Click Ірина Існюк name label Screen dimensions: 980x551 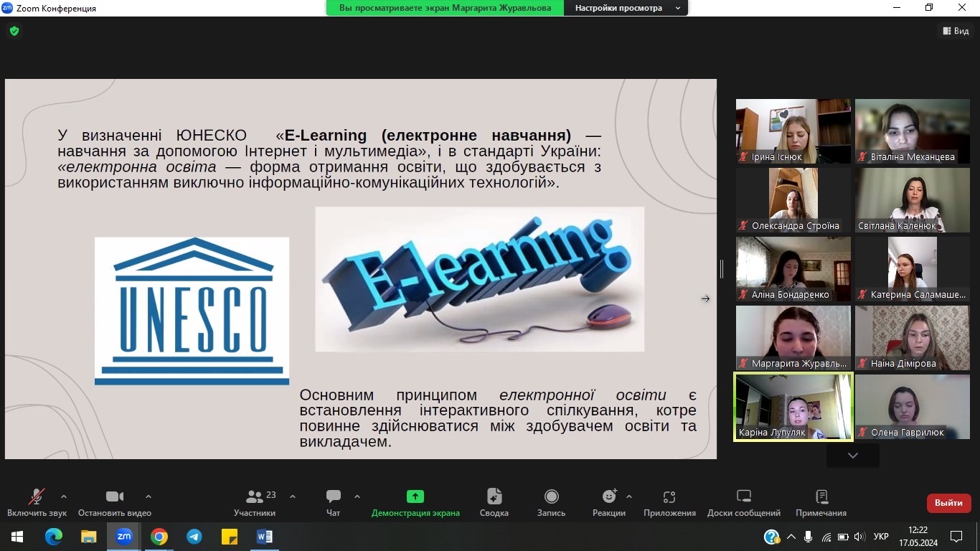pyautogui.click(x=777, y=157)
